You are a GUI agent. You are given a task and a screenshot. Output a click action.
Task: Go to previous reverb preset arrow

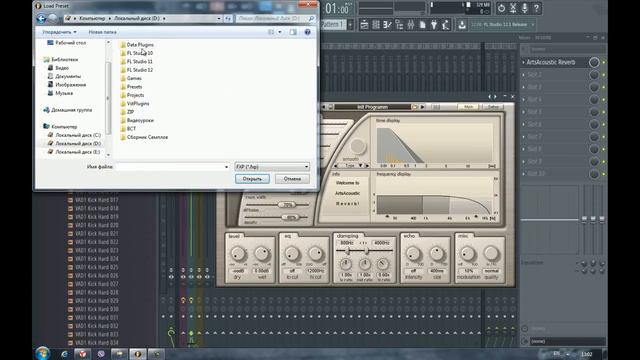[x=324, y=107]
